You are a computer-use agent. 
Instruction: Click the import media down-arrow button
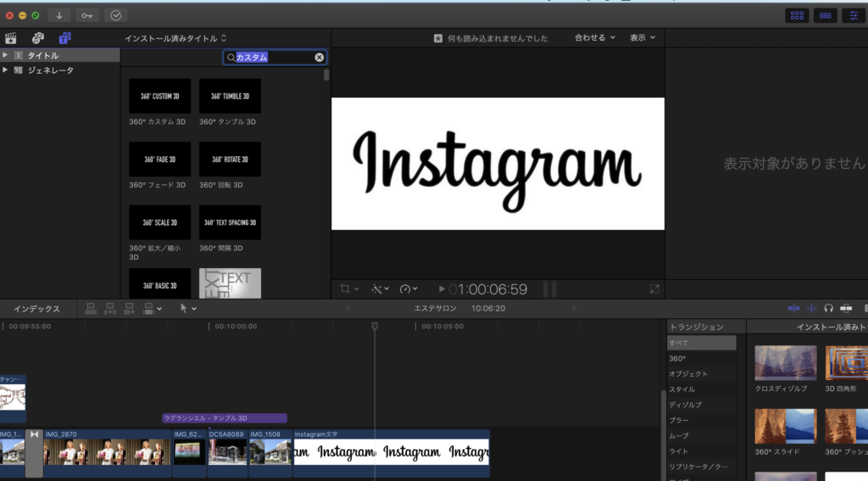[x=59, y=15]
